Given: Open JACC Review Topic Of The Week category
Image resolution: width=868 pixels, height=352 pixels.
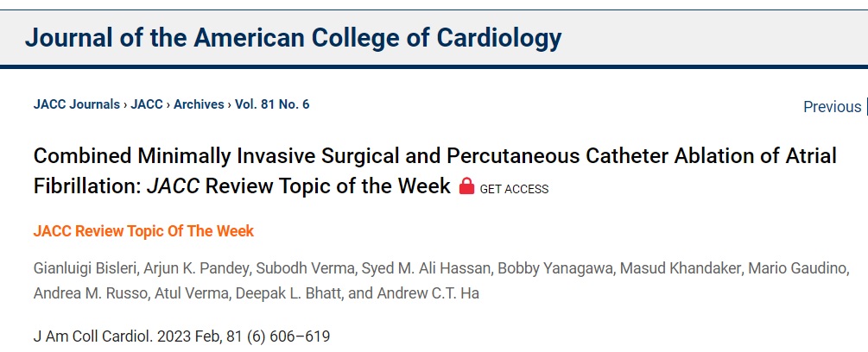Looking at the screenshot, I should [143, 231].
